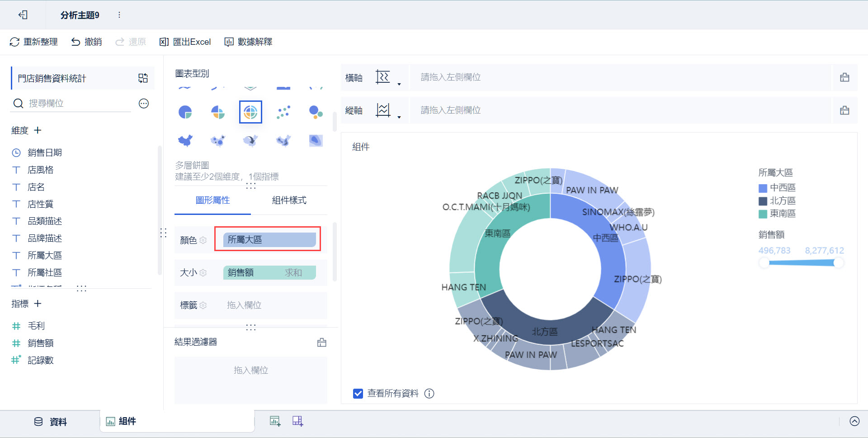Click the 縱軸 field drop area

pos(620,110)
